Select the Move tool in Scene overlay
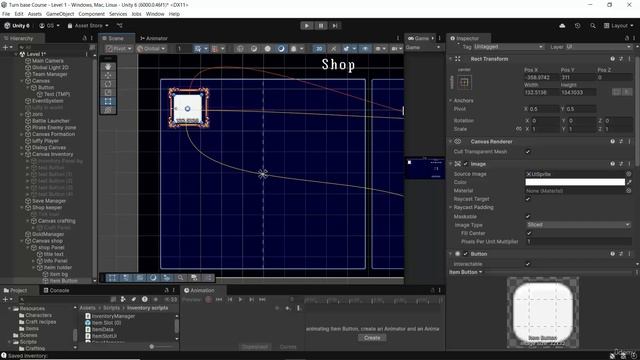640x360 pixels. pos(108,75)
